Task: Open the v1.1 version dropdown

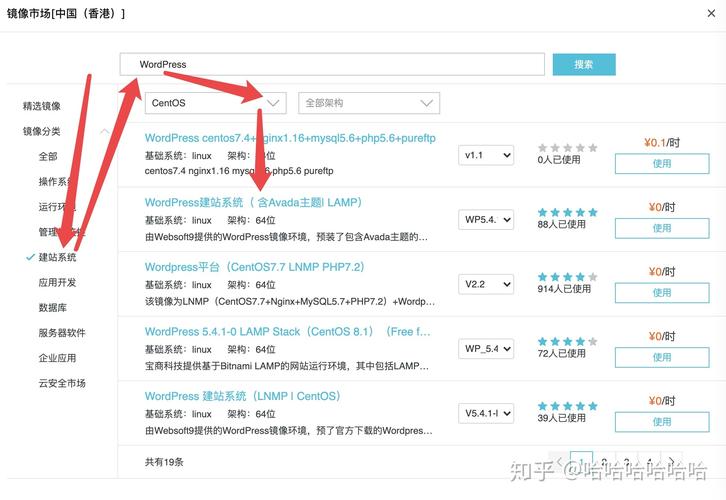Action: coord(486,155)
